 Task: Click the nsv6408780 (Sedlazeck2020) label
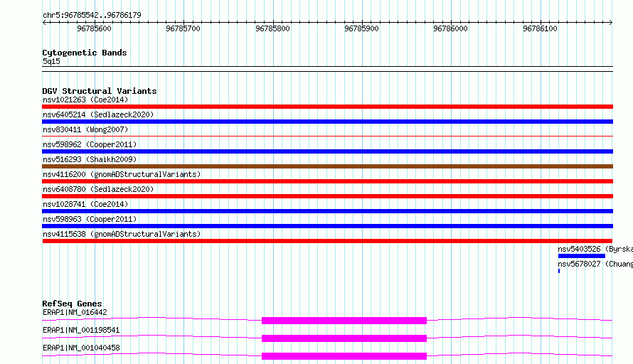(x=98, y=189)
